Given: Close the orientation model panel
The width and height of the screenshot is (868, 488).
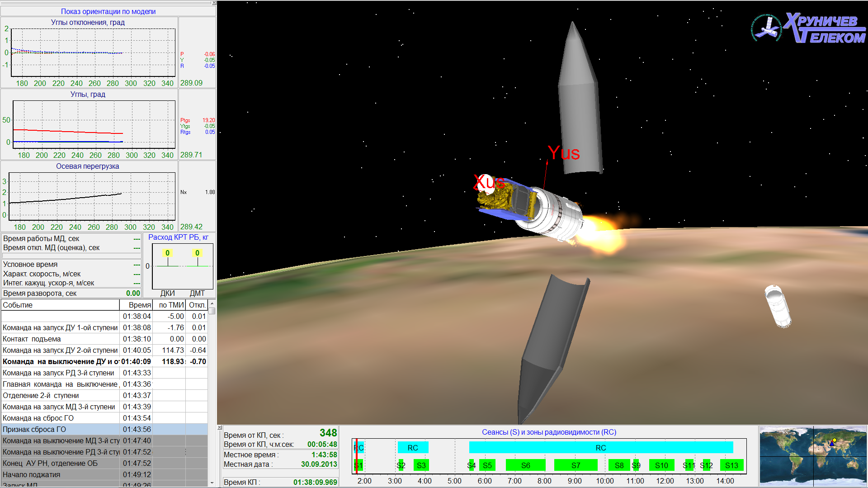Looking at the screenshot, I should (214, 3).
